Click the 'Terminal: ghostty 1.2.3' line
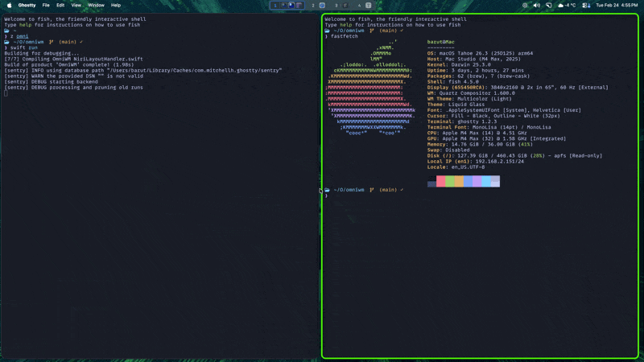This screenshot has height=362, width=644. pos(462,121)
